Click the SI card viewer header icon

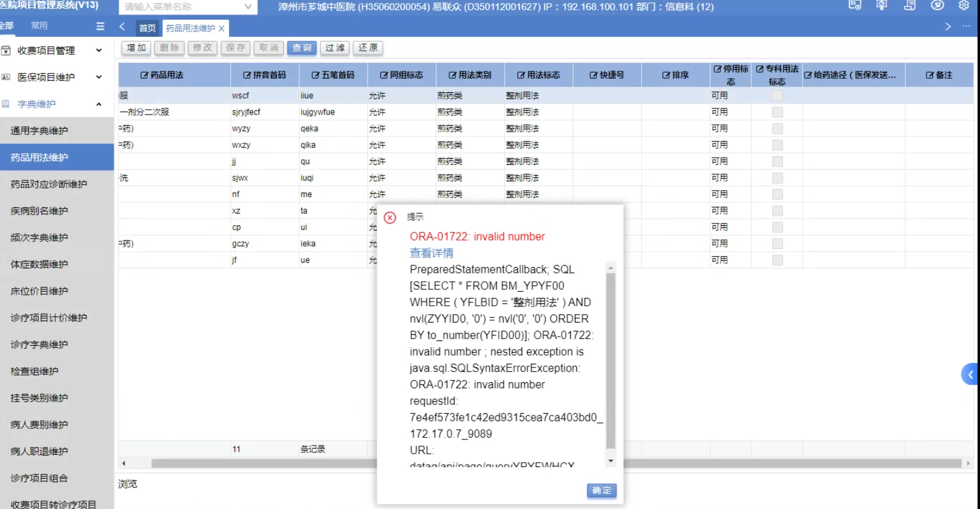855,6
